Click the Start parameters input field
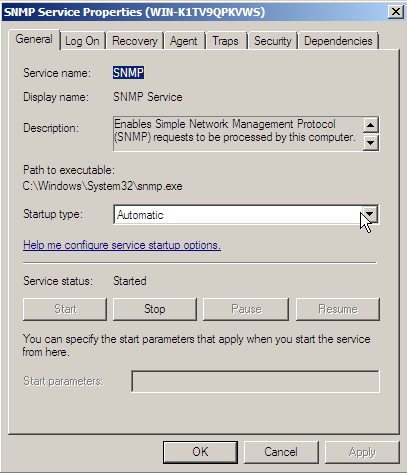Viewport: 407px width, 473px height. pos(255,381)
